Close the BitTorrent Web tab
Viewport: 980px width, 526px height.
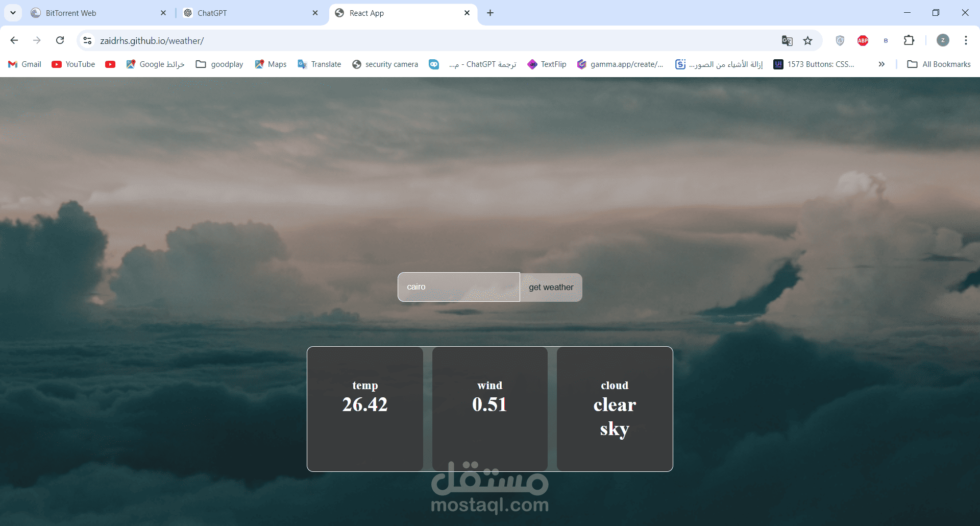pos(163,13)
